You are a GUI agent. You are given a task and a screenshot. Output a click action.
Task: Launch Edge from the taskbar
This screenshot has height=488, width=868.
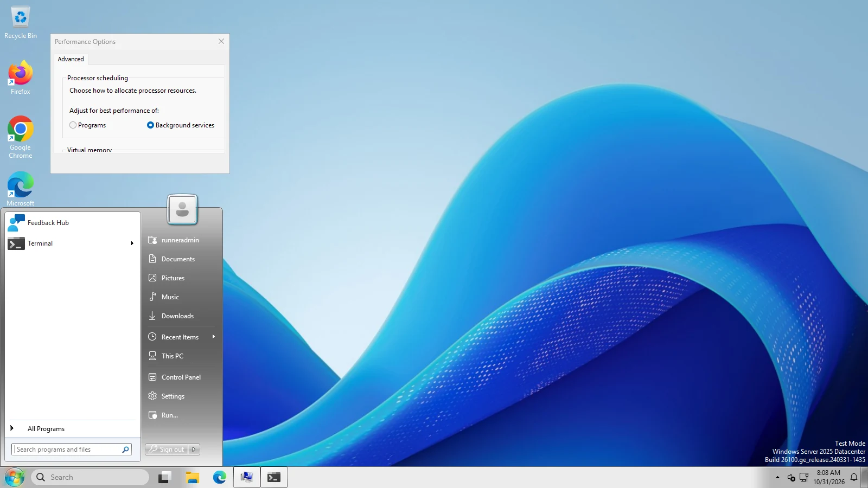coord(220,478)
